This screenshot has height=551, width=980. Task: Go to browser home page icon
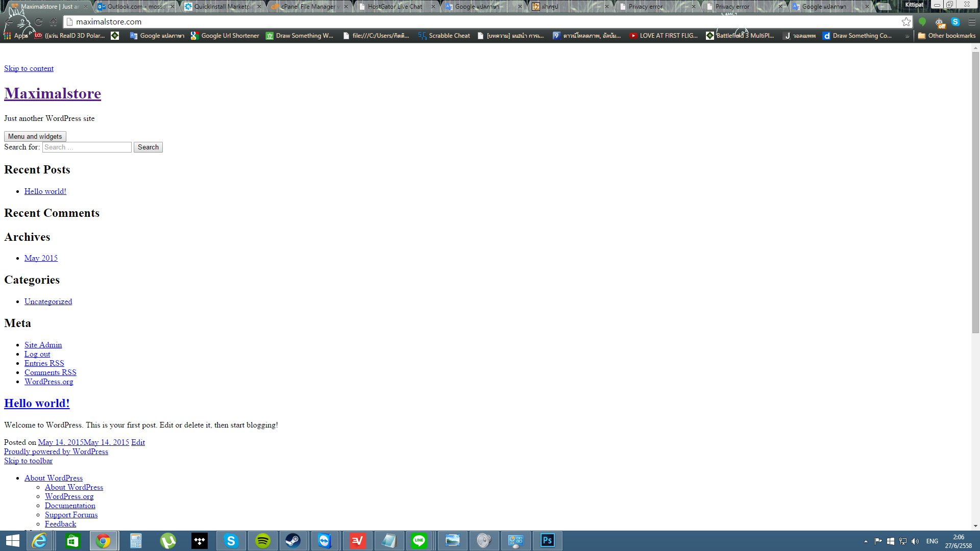54,22
